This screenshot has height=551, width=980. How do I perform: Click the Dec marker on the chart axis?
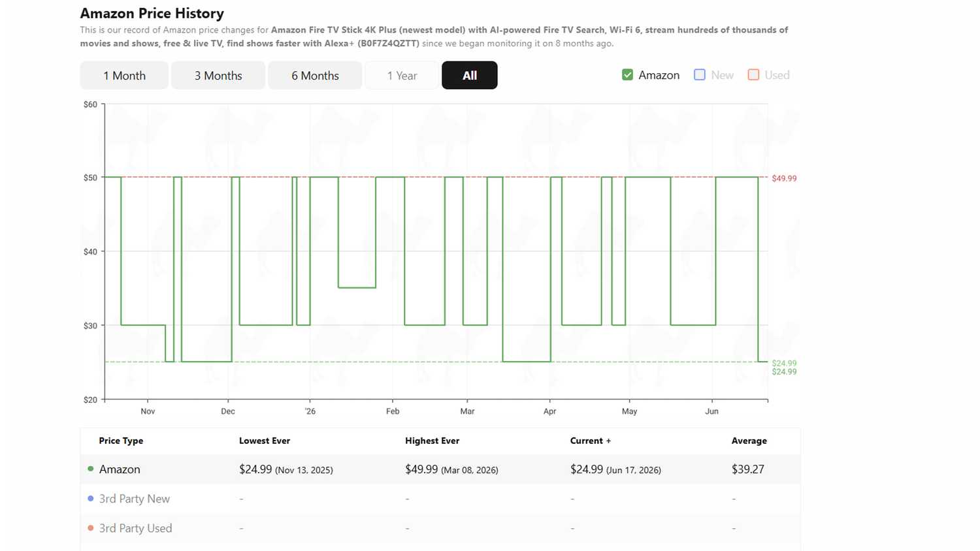pyautogui.click(x=228, y=411)
